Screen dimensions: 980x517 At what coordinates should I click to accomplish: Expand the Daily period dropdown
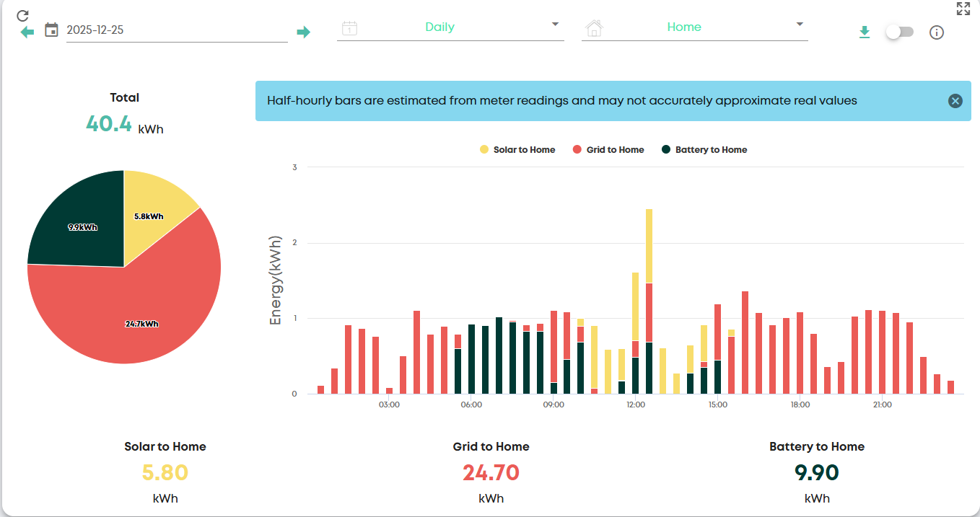(450, 27)
